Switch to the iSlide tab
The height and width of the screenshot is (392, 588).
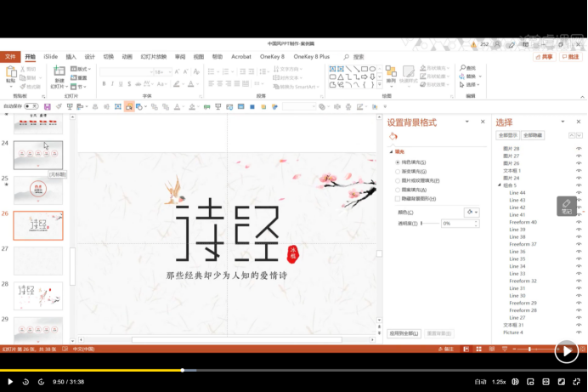point(51,57)
